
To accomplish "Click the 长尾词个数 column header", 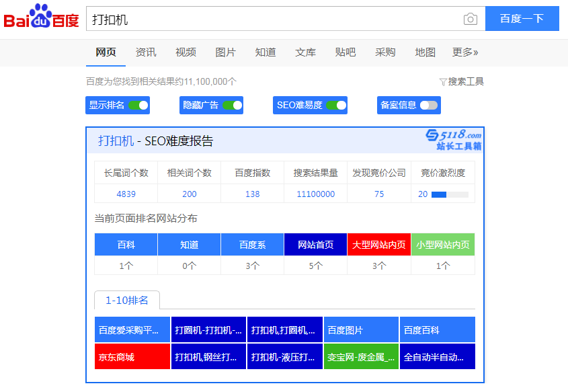I will click(x=126, y=173).
